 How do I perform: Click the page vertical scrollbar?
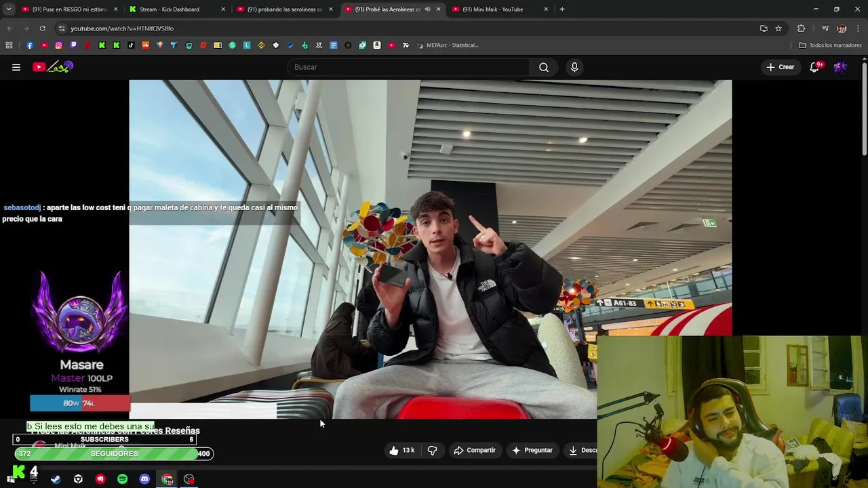click(864, 108)
